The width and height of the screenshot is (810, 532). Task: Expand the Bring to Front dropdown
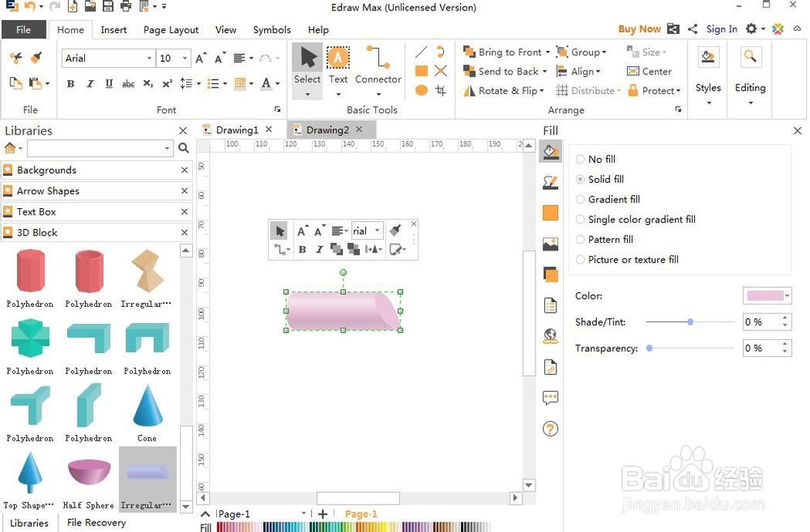click(548, 52)
